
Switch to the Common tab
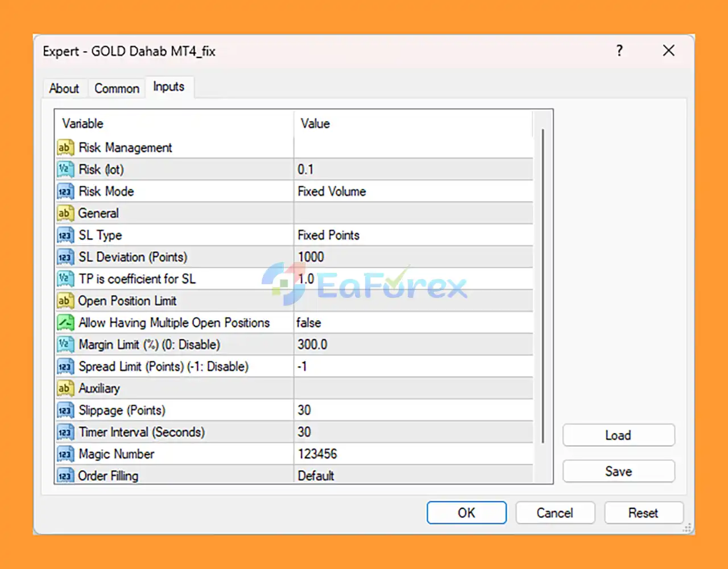117,89
